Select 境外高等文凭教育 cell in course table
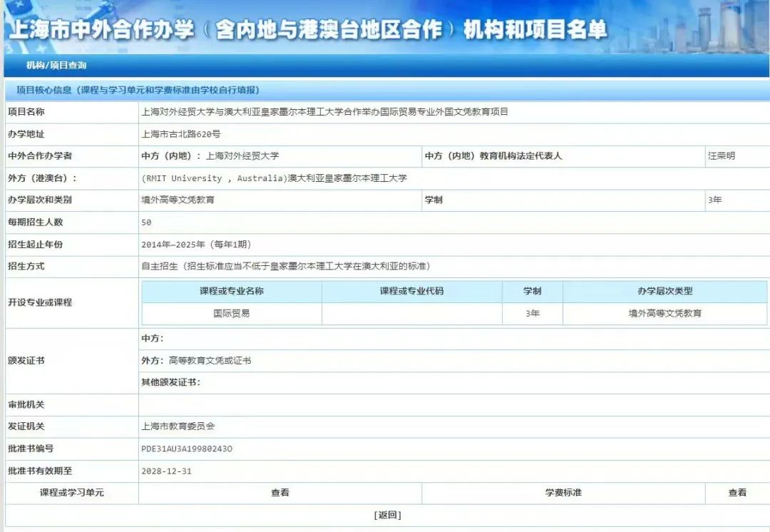This screenshot has width=770, height=532. [665, 313]
